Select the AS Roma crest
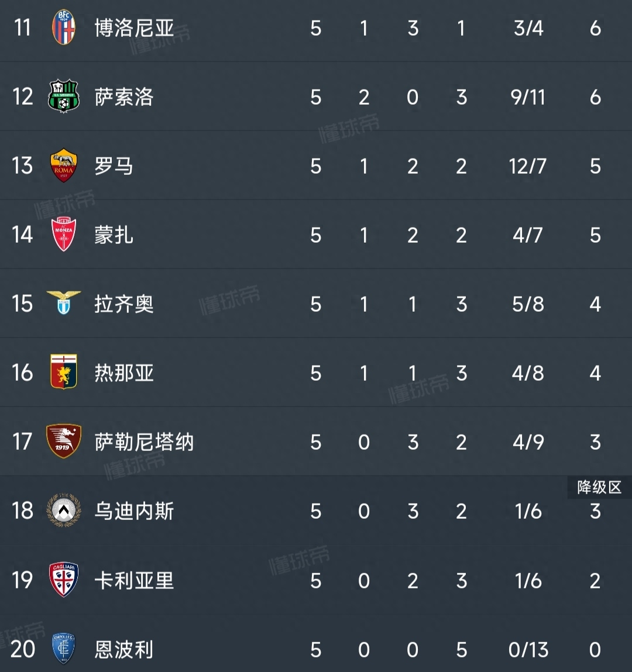Screen dimensions: 632x672 63,166
